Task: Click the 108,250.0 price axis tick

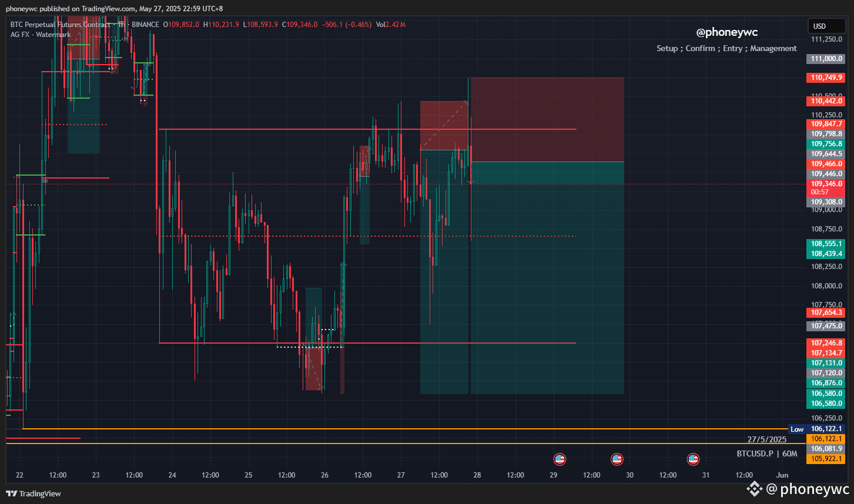Action: (x=826, y=267)
